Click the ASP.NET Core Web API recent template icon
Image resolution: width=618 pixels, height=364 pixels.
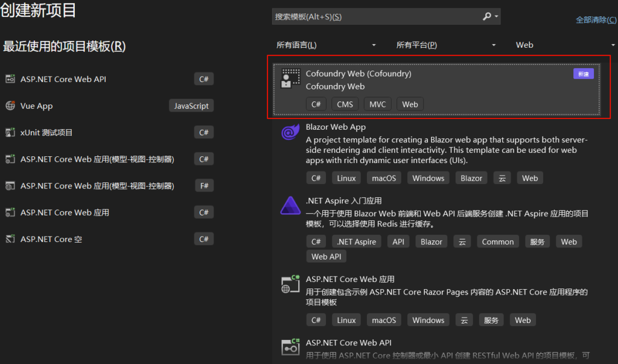pos(10,79)
